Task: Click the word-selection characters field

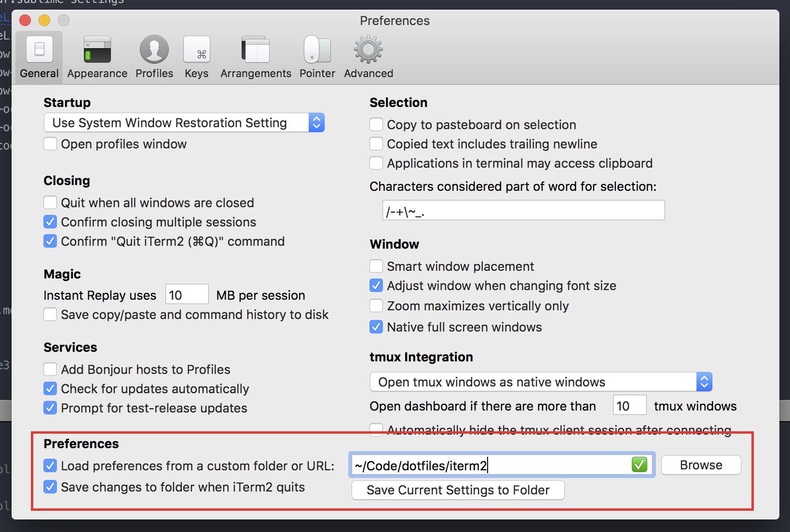Action: click(524, 211)
